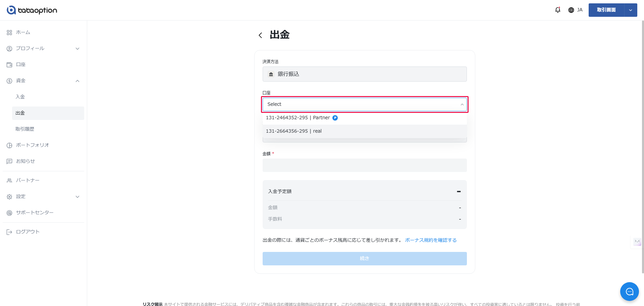Click the Partner badge P icon
Screen dimensions: 644x306
pos(335,118)
